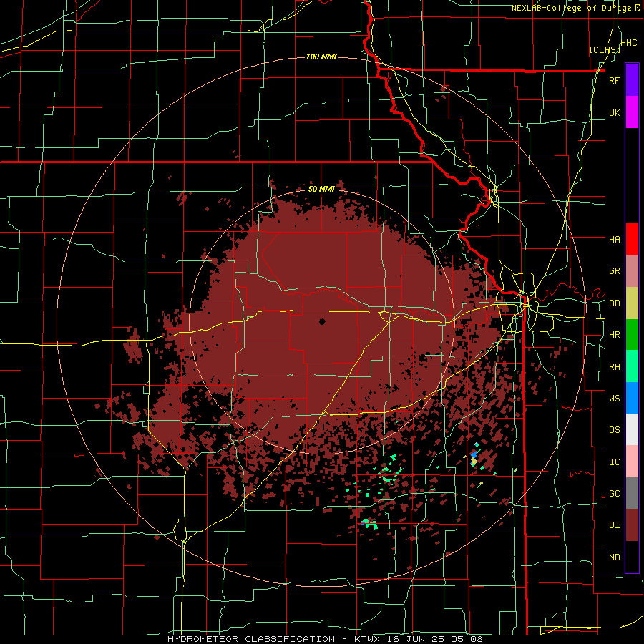Click the ND black legend swatch

(x=632, y=557)
